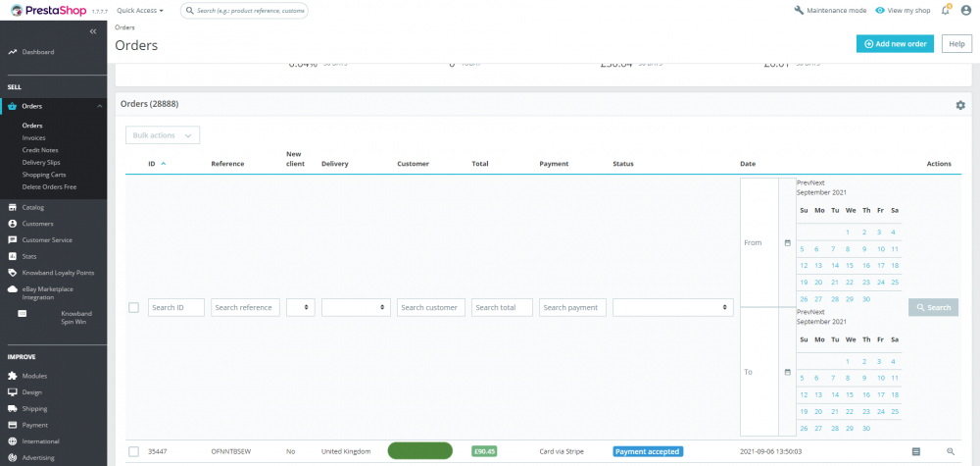This screenshot has height=466, width=980.
Task: Open the From date calendar icon
Action: pyautogui.click(x=788, y=242)
